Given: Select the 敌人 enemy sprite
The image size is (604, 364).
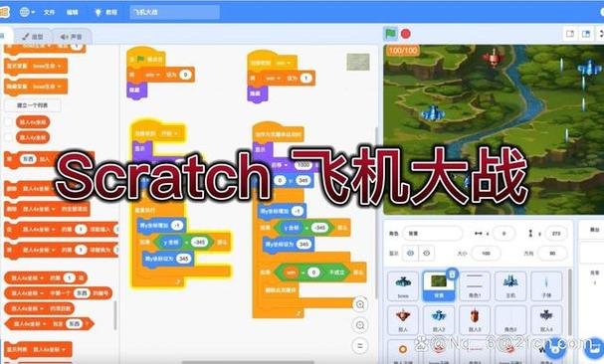Looking at the screenshot, I should 403,319.
